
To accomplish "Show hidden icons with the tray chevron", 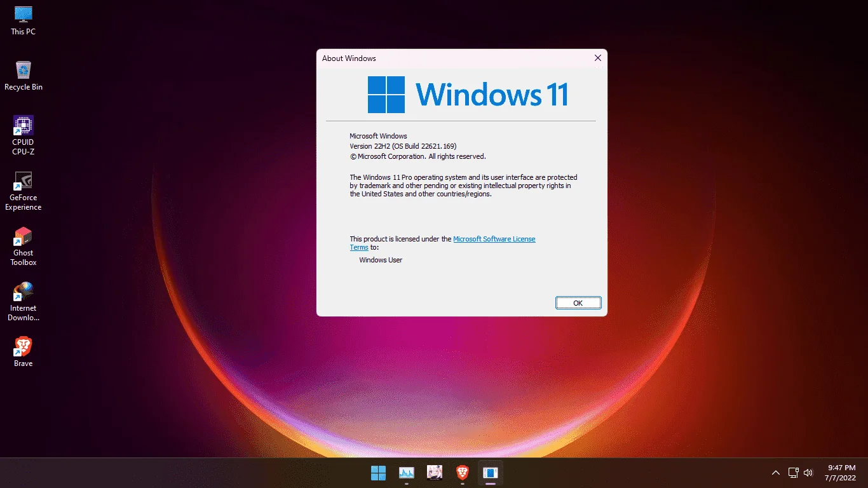I will (776, 473).
